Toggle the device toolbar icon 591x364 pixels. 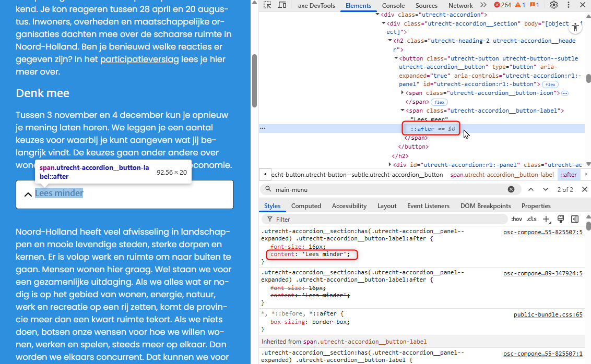point(282,5)
